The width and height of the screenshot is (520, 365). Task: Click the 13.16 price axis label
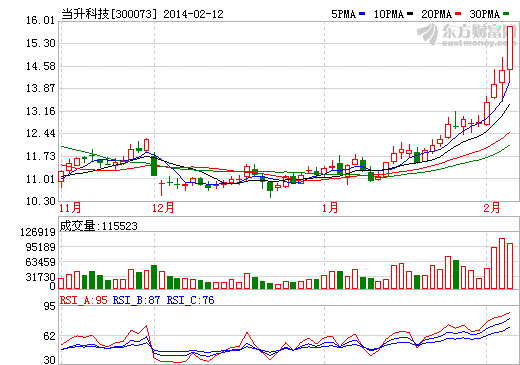[x=40, y=111]
